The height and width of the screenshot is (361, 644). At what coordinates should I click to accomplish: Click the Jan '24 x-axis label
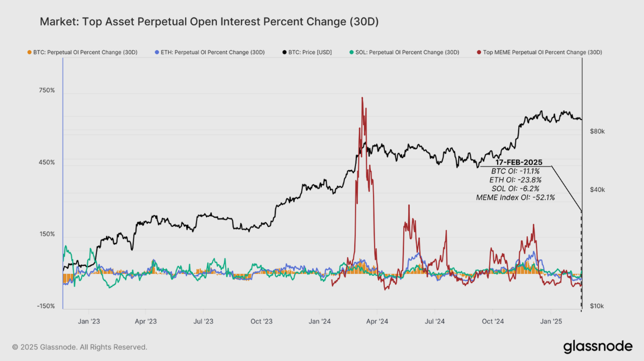click(320, 322)
